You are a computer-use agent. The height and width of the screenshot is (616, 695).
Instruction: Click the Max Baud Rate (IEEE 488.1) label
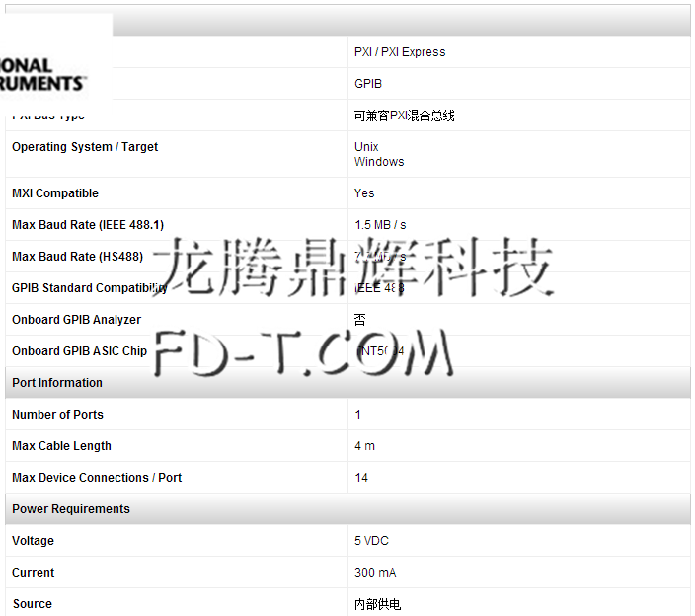coord(88,225)
